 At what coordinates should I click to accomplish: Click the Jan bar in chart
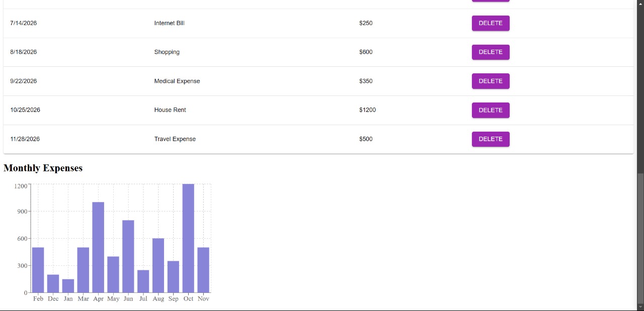(68, 286)
